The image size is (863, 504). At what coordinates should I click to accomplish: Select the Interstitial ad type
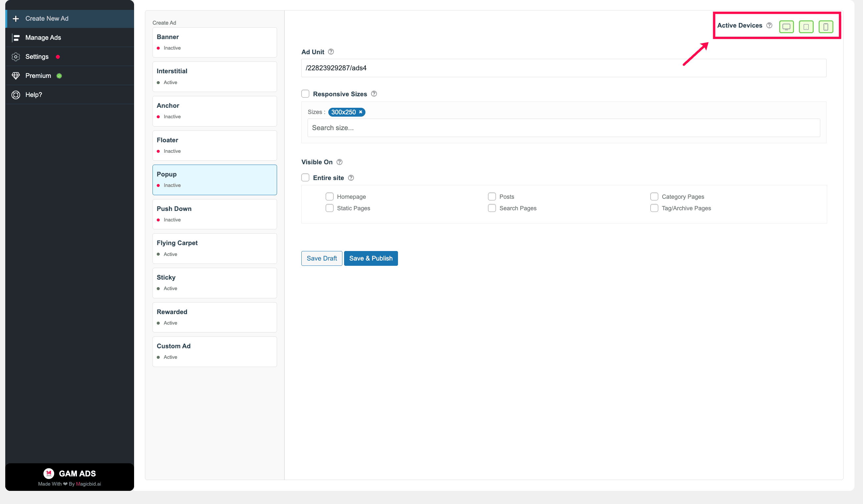(215, 77)
